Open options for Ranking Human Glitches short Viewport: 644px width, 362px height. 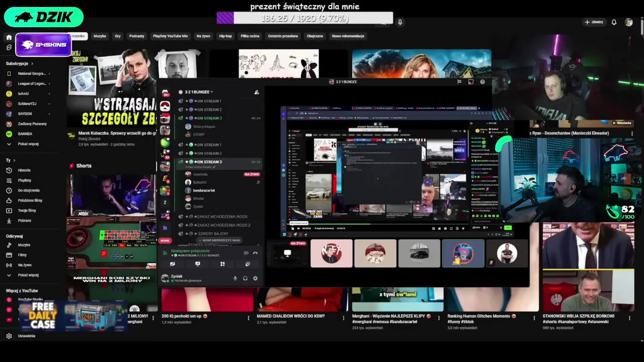(534, 318)
